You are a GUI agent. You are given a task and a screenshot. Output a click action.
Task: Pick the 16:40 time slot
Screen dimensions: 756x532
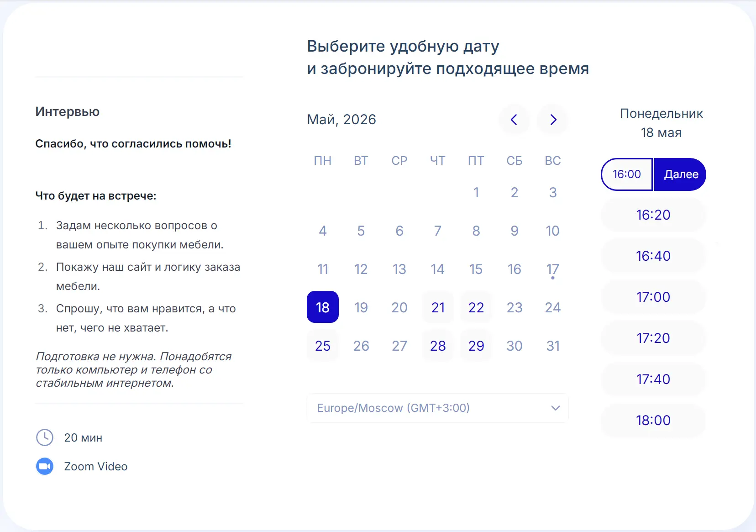point(653,256)
